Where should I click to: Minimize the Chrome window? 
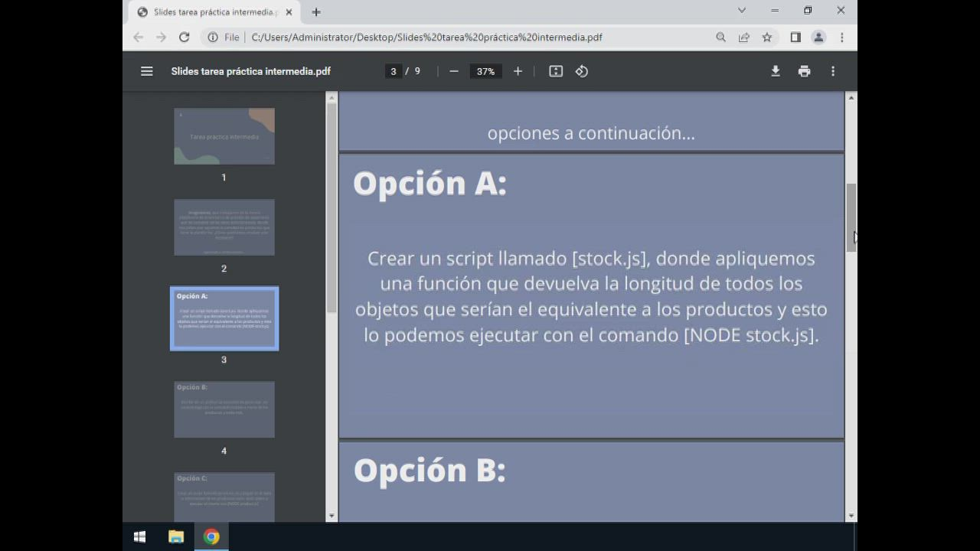click(775, 11)
